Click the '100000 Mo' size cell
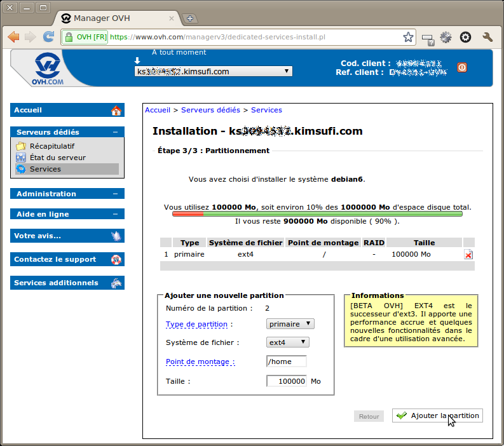 [x=411, y=254]
